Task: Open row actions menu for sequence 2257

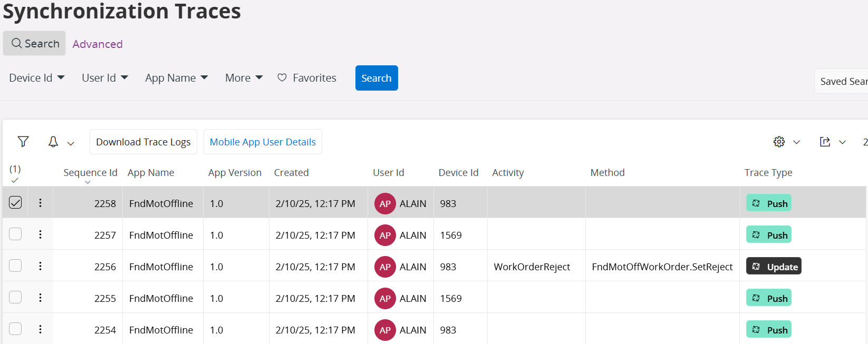Action: (40, 234)
